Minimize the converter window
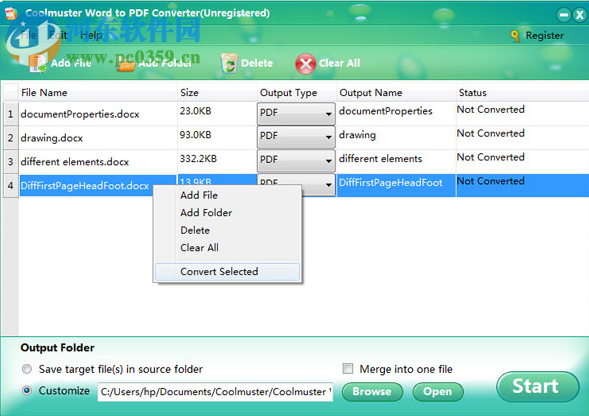 (563, 15)
